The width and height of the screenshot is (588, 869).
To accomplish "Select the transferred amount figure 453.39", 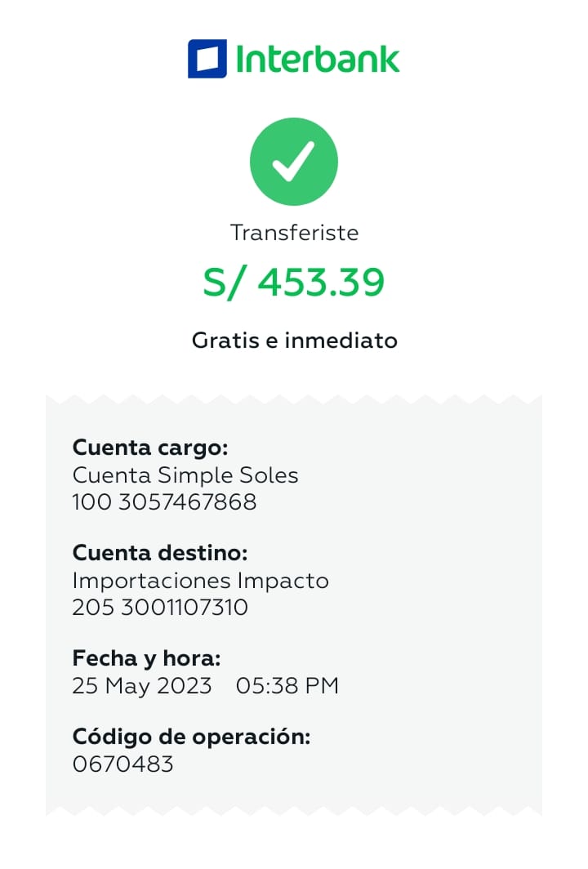I will pyautogui.click(x=321, y=283).
